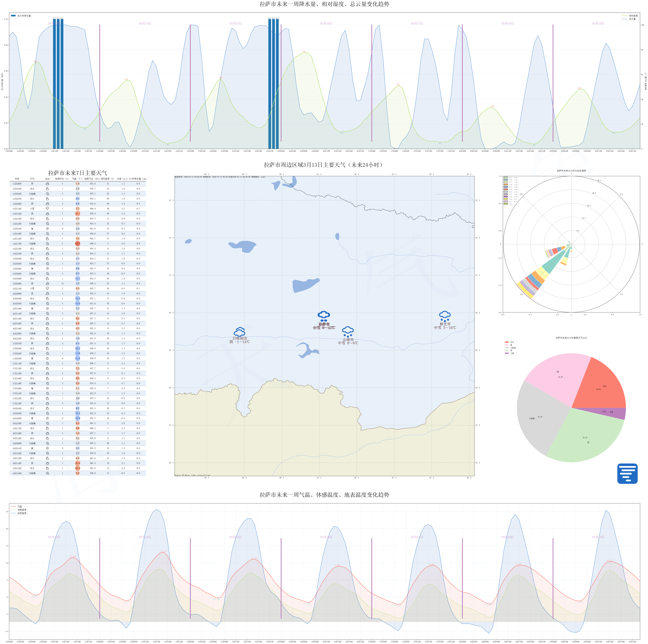Click the partly cloudy icon in the 19日15时 row

click(47, 468)
